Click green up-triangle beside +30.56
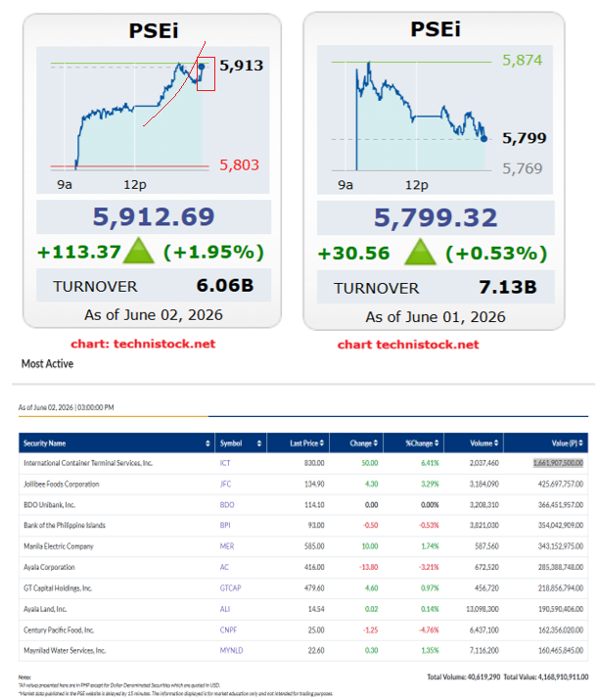Viewport: 598px width, 700px height. click(x=420, y=253)
